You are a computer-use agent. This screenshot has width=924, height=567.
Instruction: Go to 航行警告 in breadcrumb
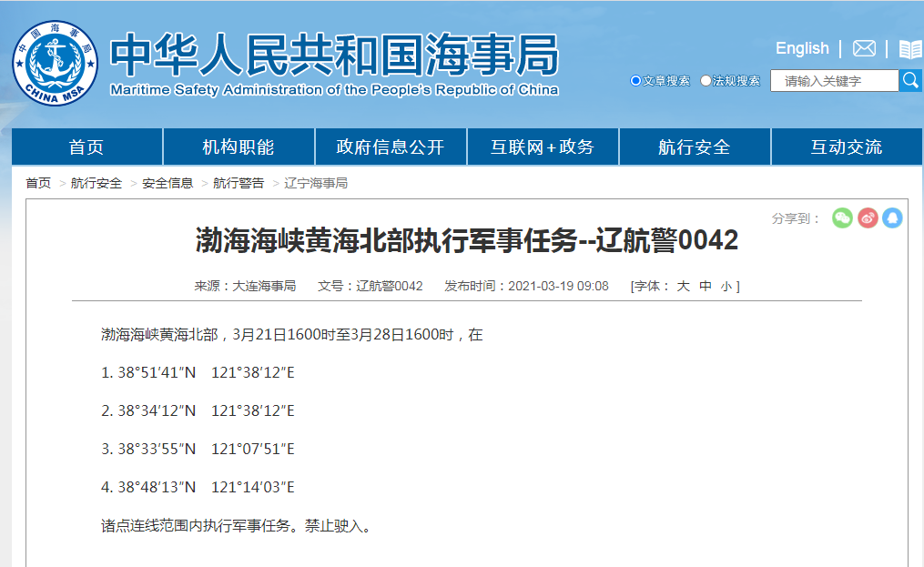click(239, 183)
